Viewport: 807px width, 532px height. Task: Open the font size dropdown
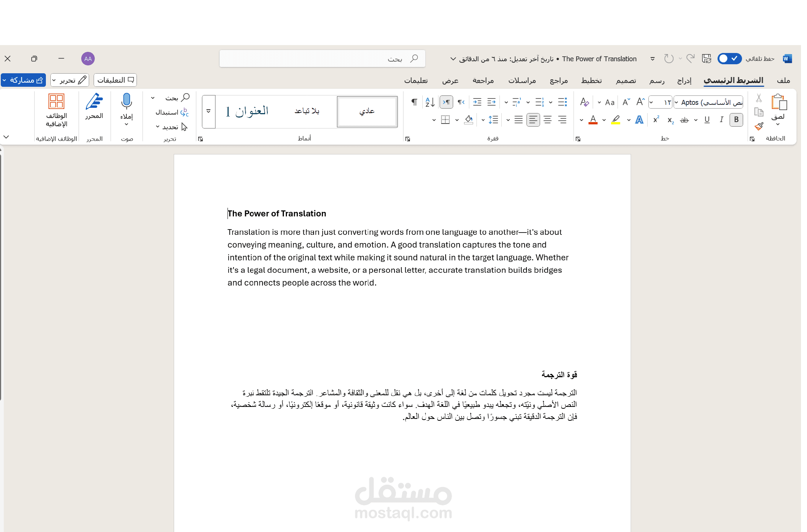pyautogui.click(x=660, y=102)
